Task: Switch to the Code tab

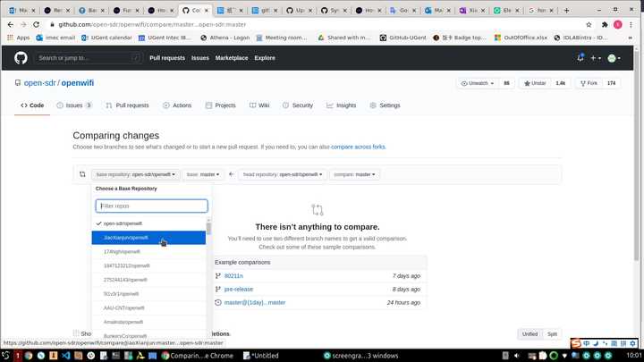Action: [x=32, y=105]
